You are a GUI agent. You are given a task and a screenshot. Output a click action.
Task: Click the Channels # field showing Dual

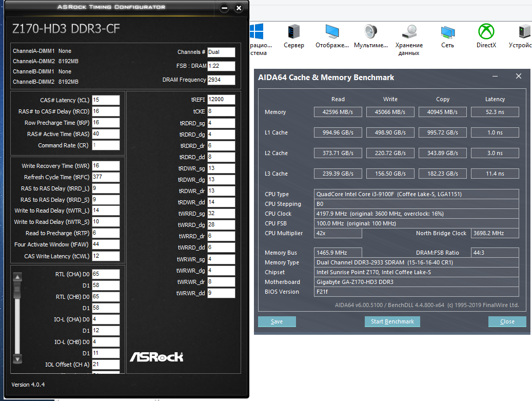coord(221,52)
